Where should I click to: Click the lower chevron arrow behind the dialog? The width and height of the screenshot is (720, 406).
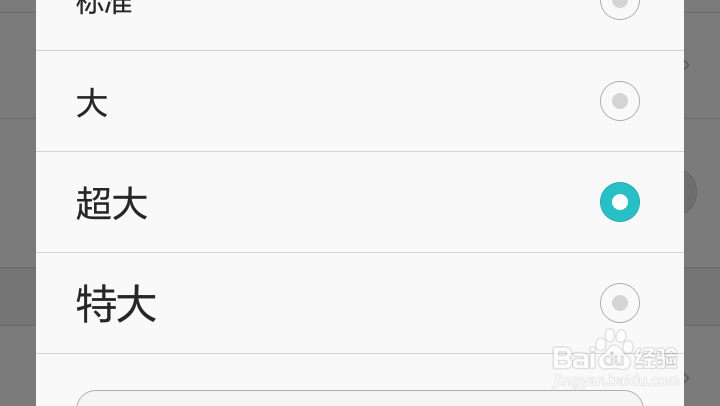coord(687,378)
